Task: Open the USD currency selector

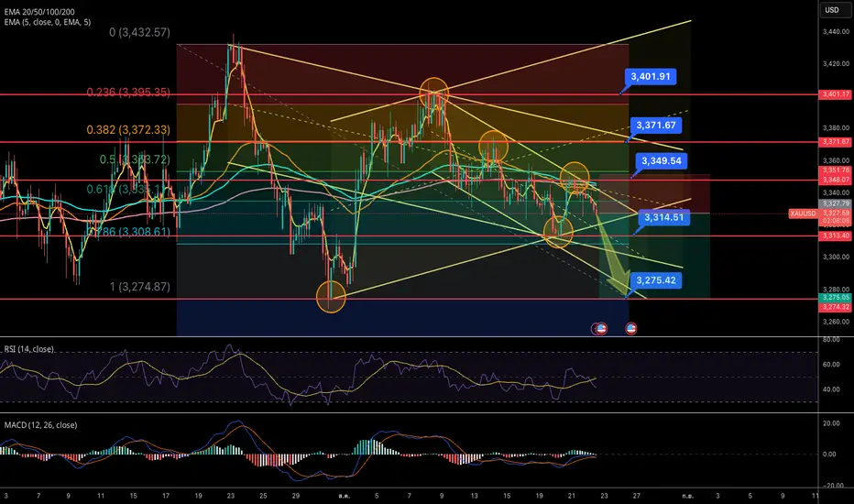Action: [832, 10]
